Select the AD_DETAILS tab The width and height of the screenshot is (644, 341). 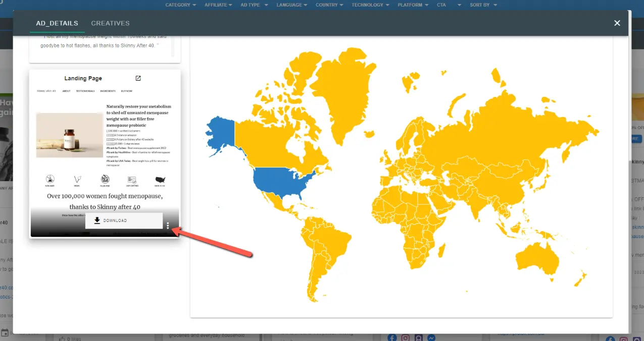[x=57, y=23]
